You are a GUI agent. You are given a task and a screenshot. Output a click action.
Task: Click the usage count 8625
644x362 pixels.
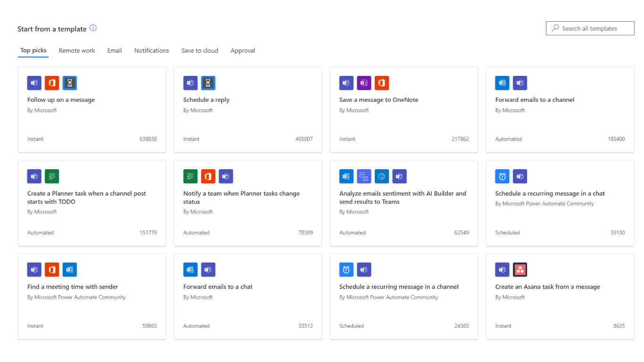click(x=619, y=326)
